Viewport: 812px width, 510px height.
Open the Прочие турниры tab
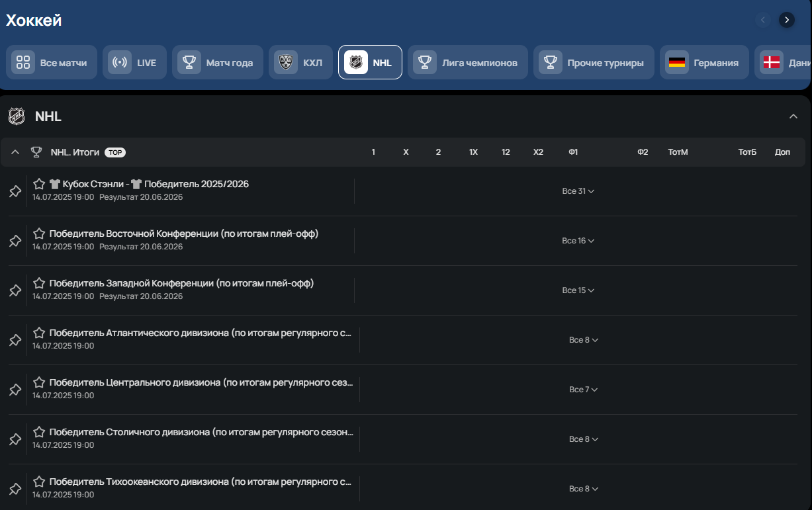[x=594, y=62]
